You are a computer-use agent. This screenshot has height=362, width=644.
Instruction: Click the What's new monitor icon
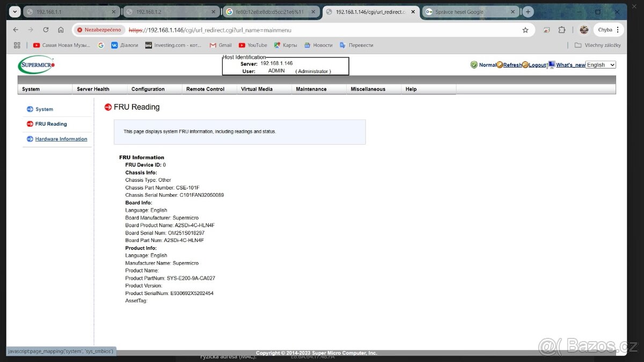(551, 65)
